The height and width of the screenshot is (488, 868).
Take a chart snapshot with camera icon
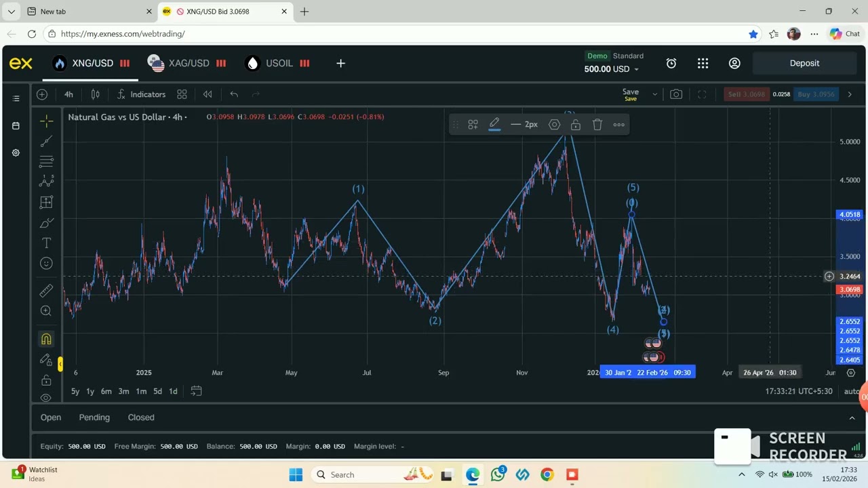pos(676,94)
